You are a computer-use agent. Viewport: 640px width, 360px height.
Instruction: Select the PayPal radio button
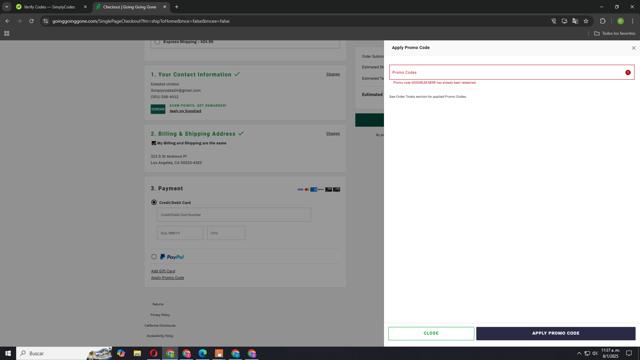(x=154, y=256)
